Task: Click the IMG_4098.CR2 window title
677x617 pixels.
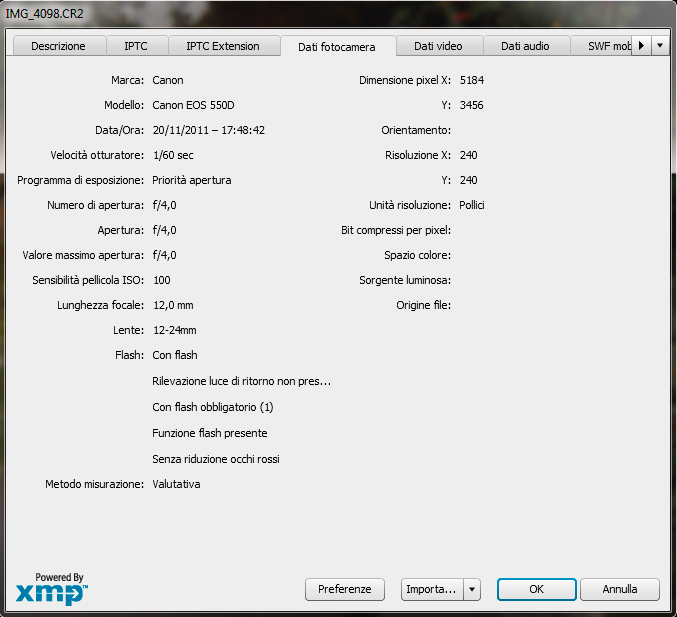Action: [44, 14]
